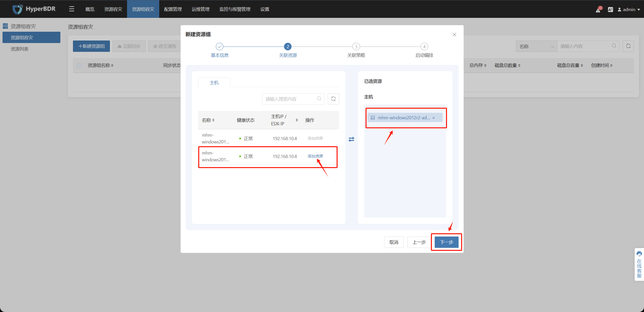Select the 主机 tab

[214, 83]
